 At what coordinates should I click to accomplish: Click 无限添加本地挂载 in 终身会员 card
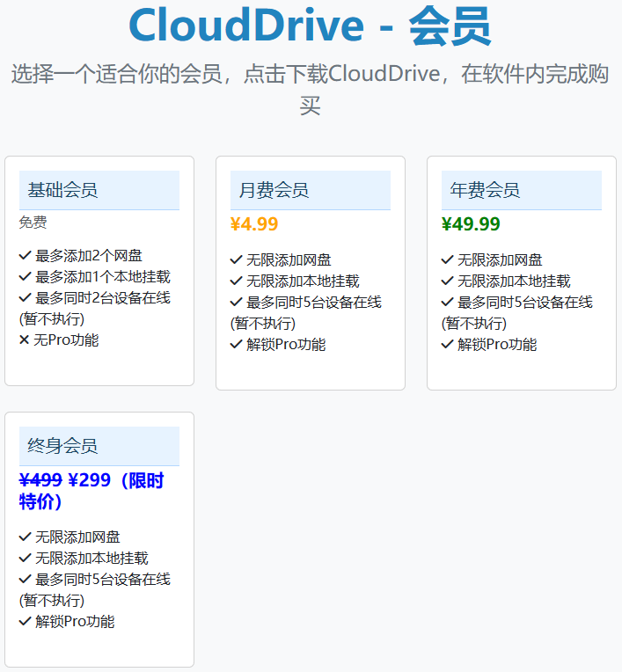pyautogui.click(x=91, y=558)
